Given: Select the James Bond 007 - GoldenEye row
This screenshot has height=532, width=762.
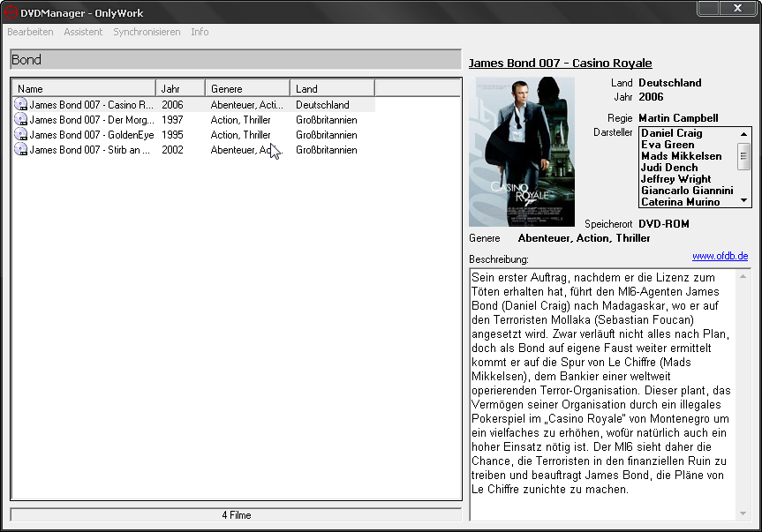Looking at the screenshot, I should (193, 134).
